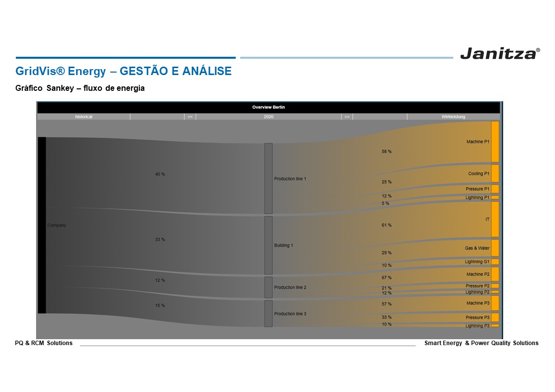The image size is (555, 392).
Task: Click the 'Overview Berlin' title bar
Action: [x=268, y=107]
